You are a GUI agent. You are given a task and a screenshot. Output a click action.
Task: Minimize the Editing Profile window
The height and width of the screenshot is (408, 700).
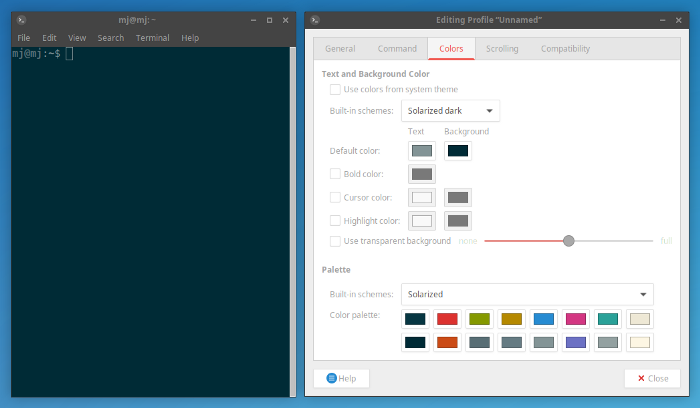click(662, 20)
